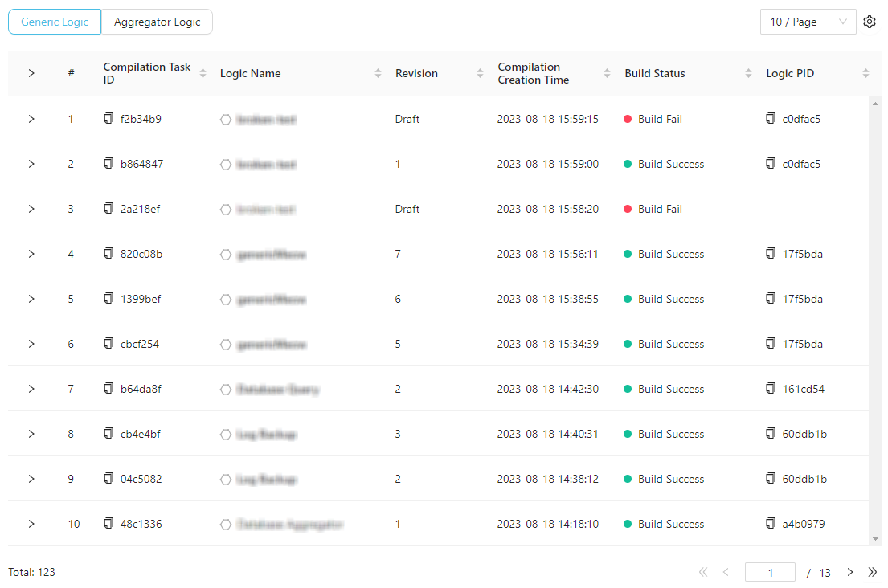The height and width of the screenshot is (588, 888).
Task: Jump to last page double-arrow
Action: pos(873,573)
